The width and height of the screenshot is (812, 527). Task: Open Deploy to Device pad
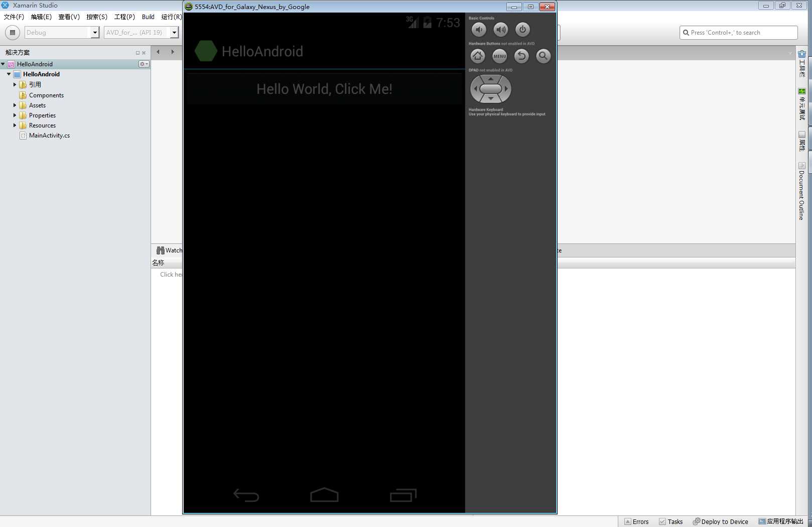coord(720,521)
